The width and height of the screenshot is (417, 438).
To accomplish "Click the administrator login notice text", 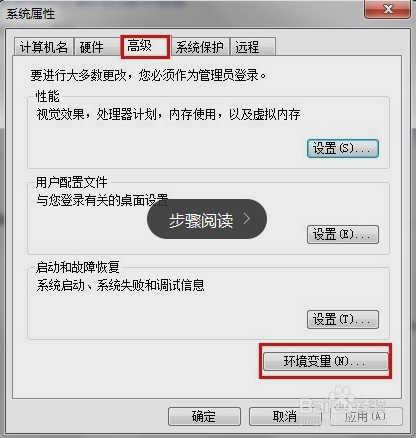I will pos(148,75).
